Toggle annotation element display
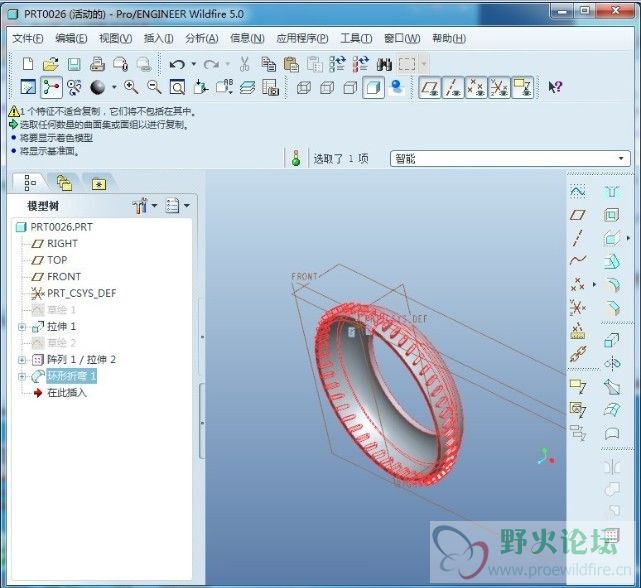The image size is (641, 588). (x=523, y=87)
